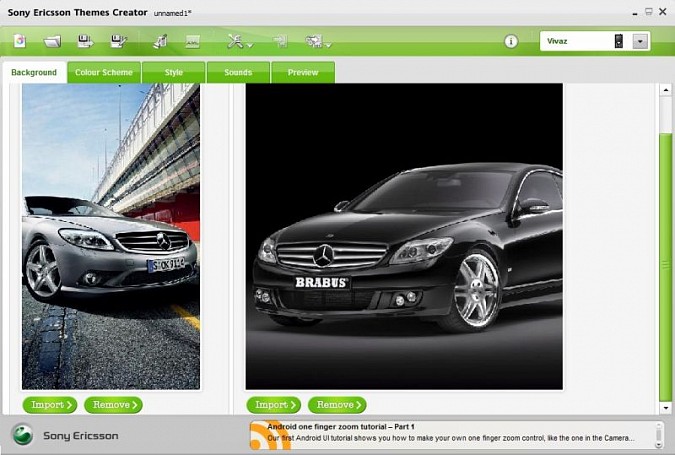This screenshot has height=455, width=675.
Task: Click the Vivaz phone model field
Action: (595, 41)
